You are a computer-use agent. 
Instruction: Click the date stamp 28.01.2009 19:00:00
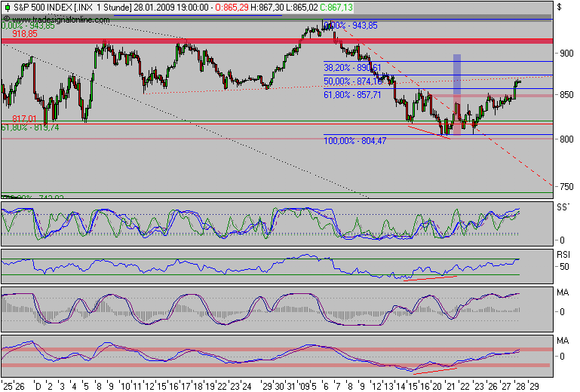[171, 8]
